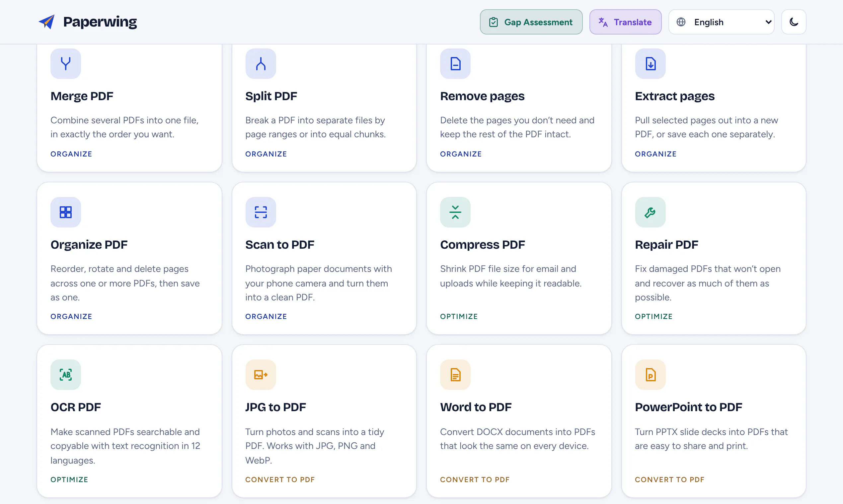Select the Extract pages card title

[675, 96]
